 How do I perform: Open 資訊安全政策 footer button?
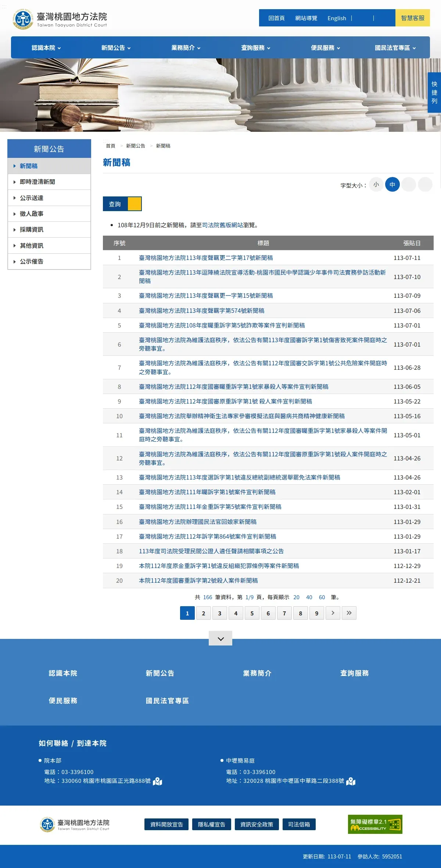coord(257,824)
